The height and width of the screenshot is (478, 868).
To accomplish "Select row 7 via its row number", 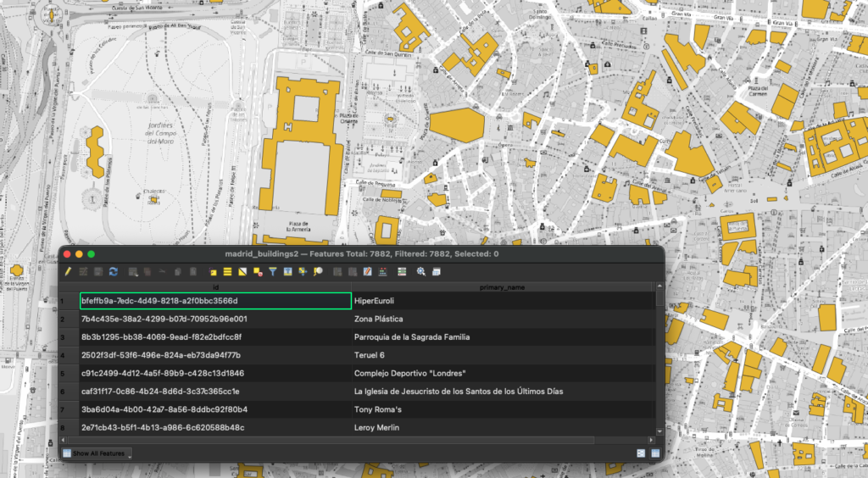I will (70, 410).
